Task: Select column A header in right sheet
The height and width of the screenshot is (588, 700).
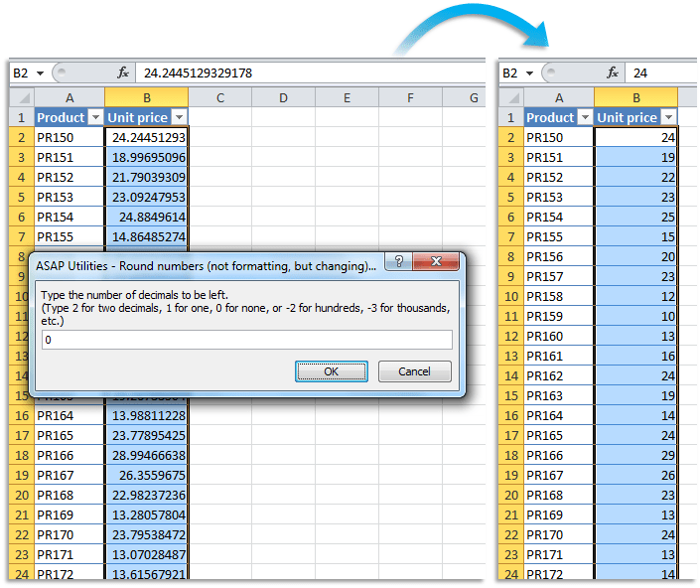Action: 559,97
